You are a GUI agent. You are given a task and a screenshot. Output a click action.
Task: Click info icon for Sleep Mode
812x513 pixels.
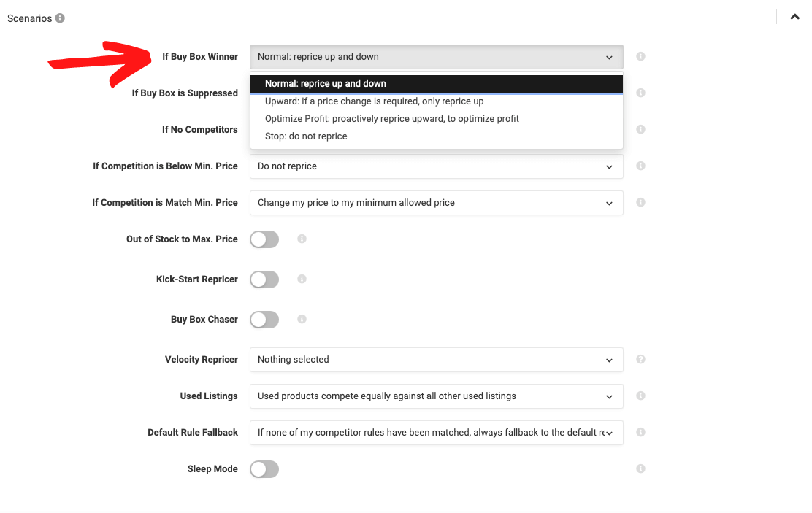640,468
